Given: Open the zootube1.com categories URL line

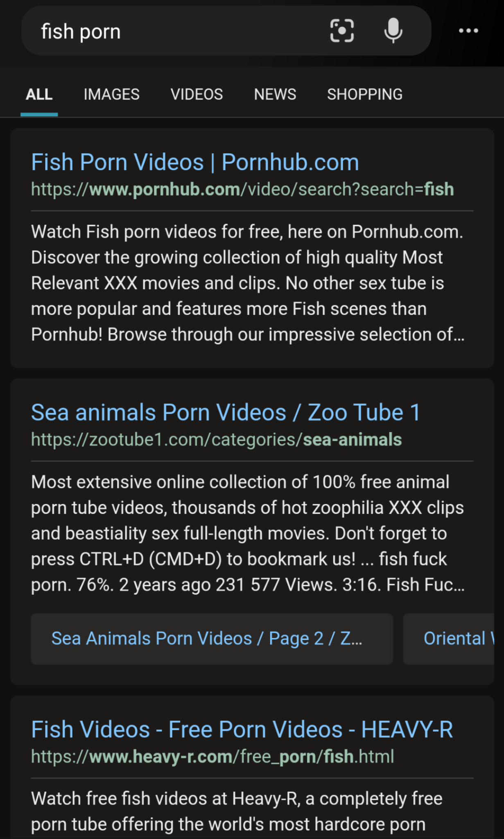Looking at the screenshot, I should 216,440.
